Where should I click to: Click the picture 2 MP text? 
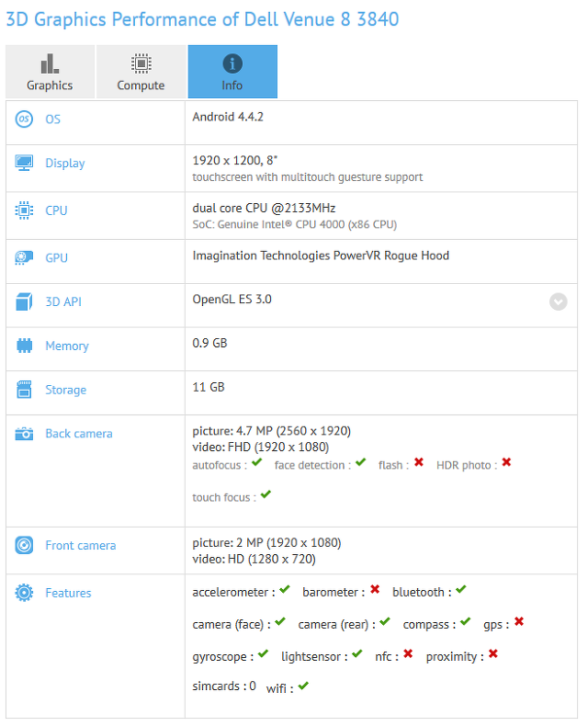266,542
